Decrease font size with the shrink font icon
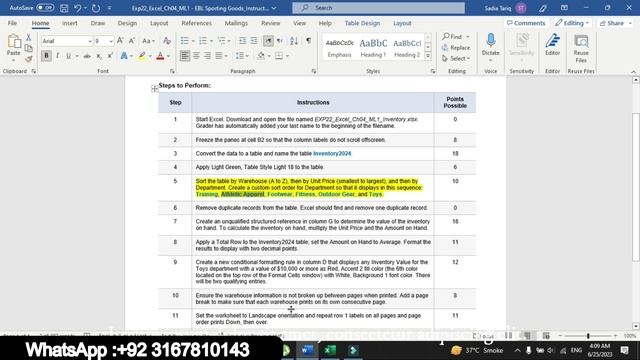Screen dimensions: 640x360 [x=132, y=41]
